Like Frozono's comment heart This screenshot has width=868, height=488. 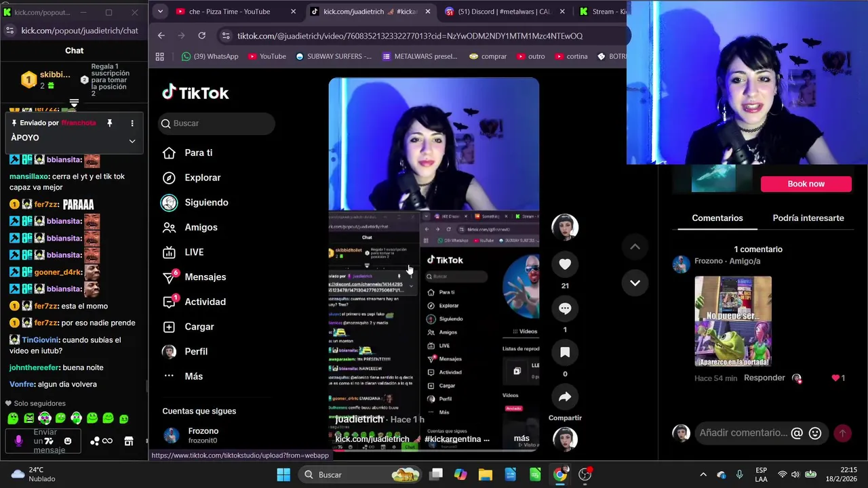(835, 378)
